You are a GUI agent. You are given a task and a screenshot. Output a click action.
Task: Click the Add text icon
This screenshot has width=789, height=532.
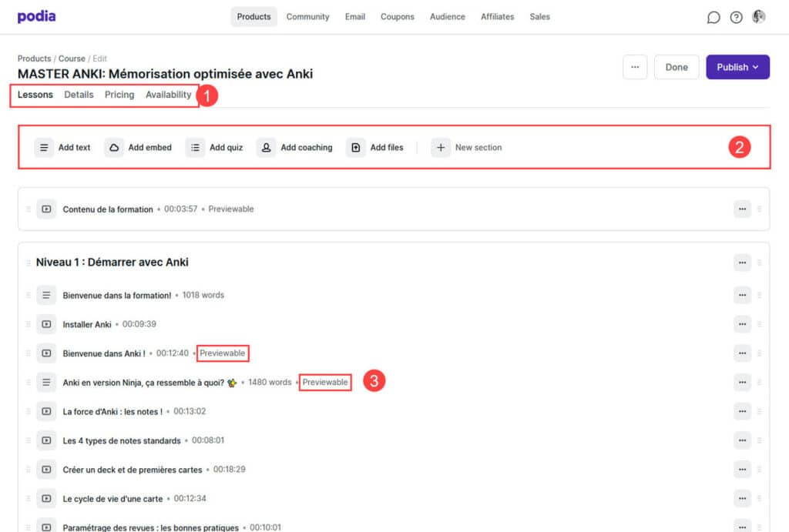pos(44,147)
